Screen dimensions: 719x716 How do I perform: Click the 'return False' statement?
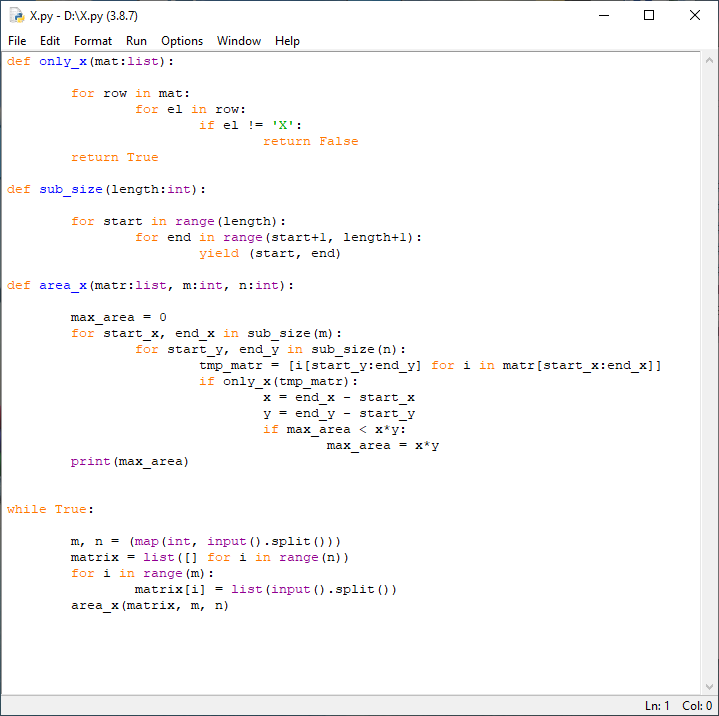310,141
